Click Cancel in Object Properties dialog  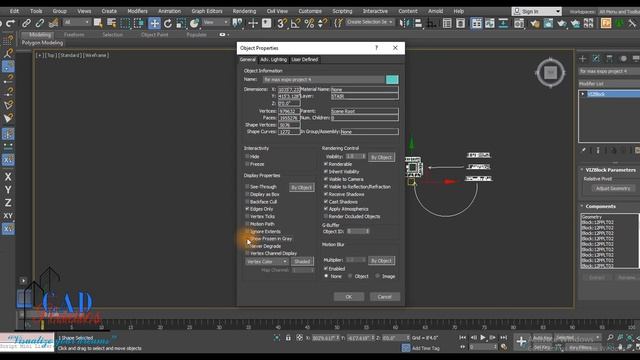point(384,297)
